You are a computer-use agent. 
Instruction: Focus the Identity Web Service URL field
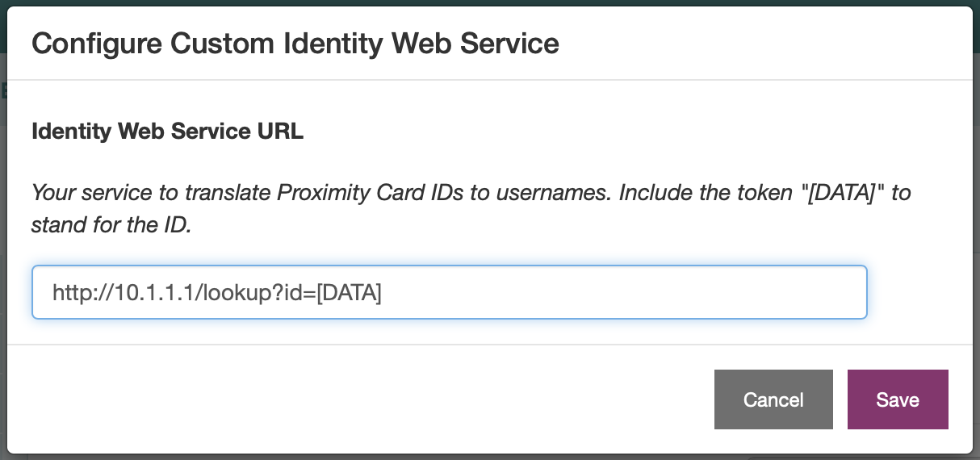tap(450, 292)
